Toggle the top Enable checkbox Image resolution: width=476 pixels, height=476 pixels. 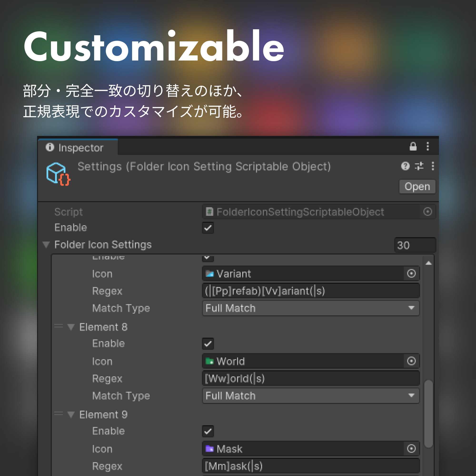[x=208, y=228]
